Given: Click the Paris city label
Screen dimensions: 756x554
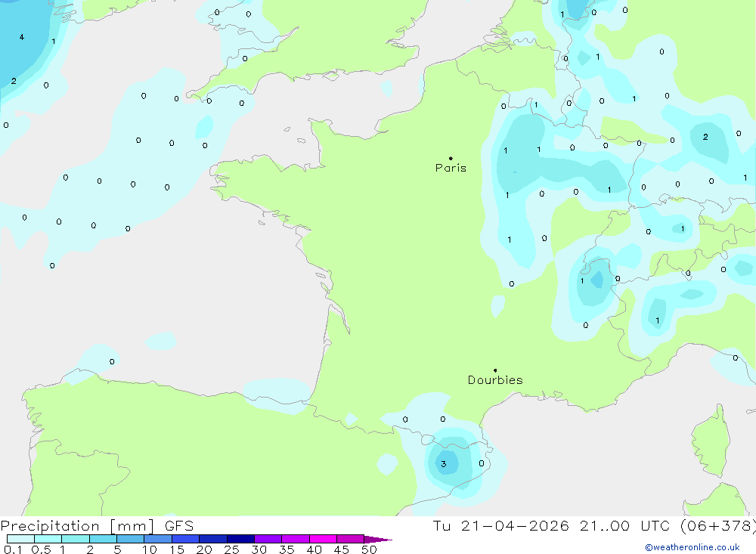Looking at the screenshot, I should (451, 168).
